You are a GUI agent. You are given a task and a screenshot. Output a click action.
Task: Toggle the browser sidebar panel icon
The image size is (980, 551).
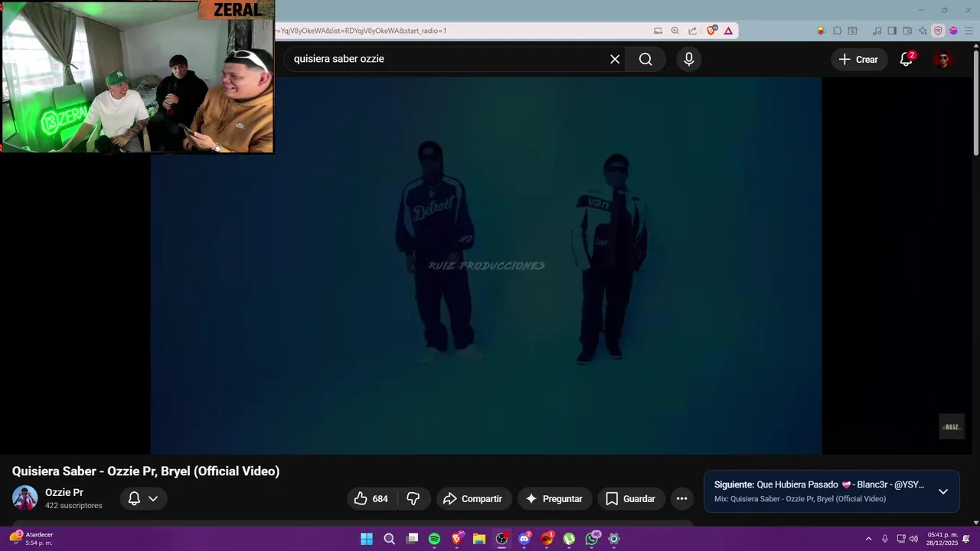pos(892,31)
